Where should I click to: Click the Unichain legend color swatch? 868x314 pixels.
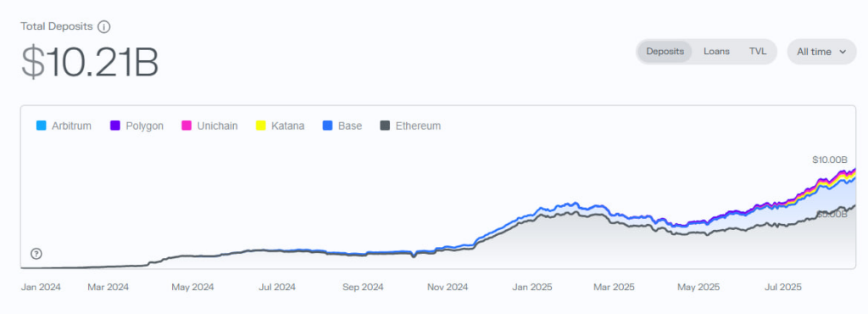tap(186, 126)
